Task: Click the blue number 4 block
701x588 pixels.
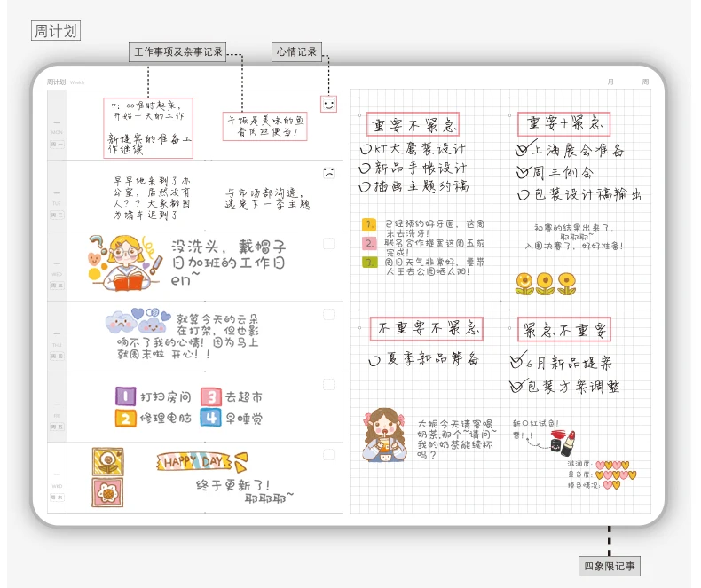Action: point(210,418)
